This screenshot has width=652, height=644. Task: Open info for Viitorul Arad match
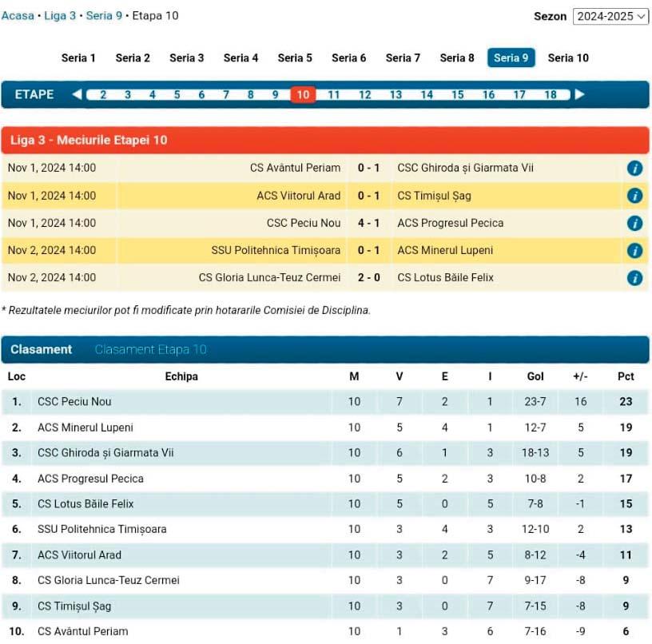(x=634, y=196)
